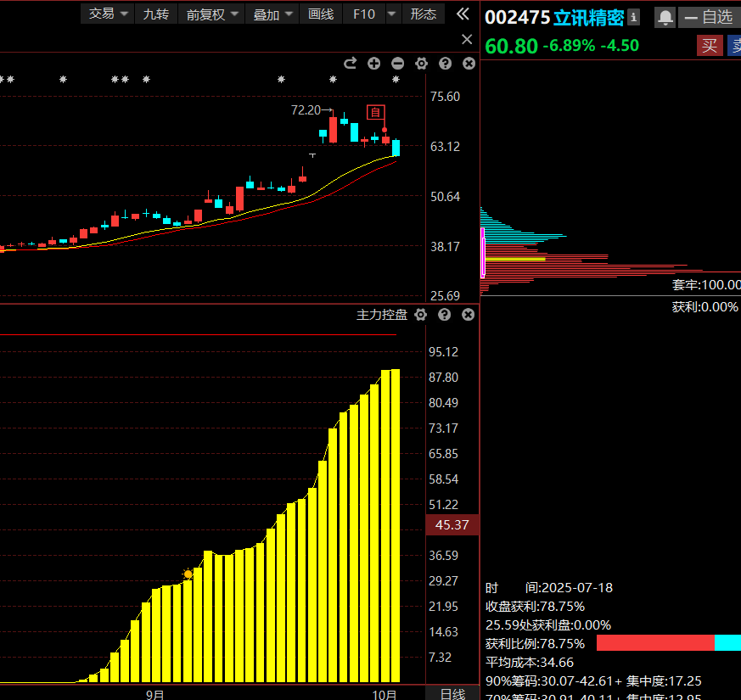
Task: Select the 日线 daily period button
Action: 452,693
